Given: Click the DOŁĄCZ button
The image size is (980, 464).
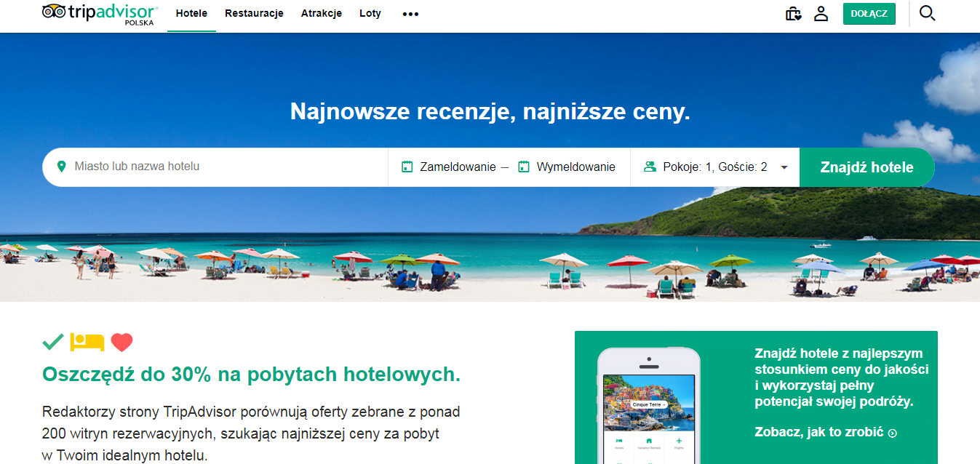Looking at the screenshot, I should (x=869, y=14).
